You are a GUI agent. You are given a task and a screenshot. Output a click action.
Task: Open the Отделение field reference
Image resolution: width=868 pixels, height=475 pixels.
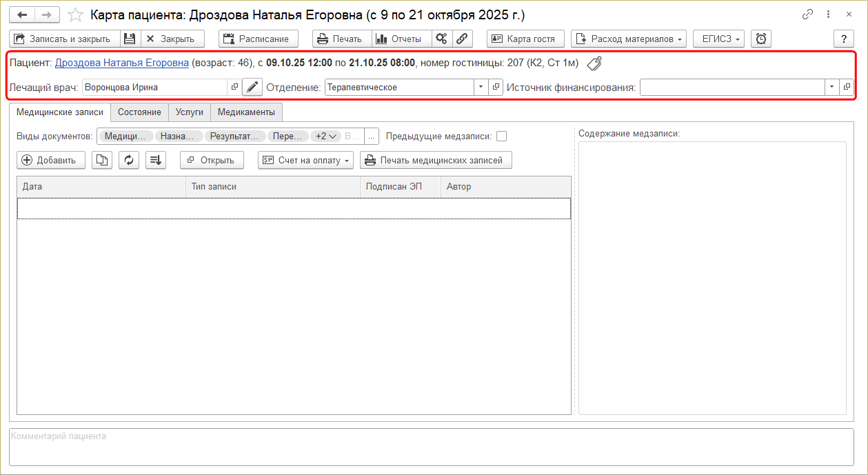496,87
